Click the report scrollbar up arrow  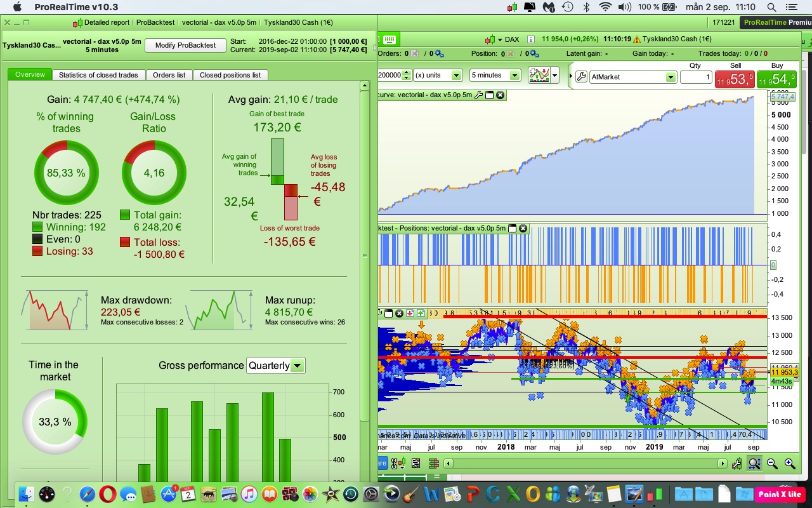(x=365, y=85)
